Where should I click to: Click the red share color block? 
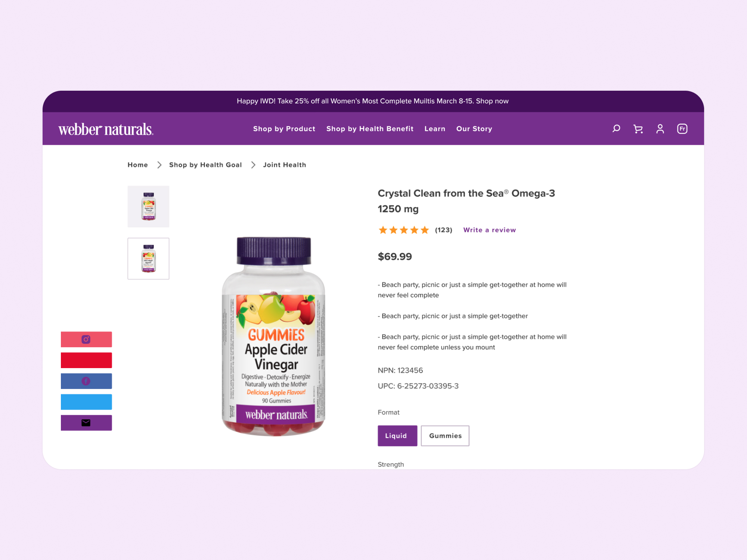point(86,360)
